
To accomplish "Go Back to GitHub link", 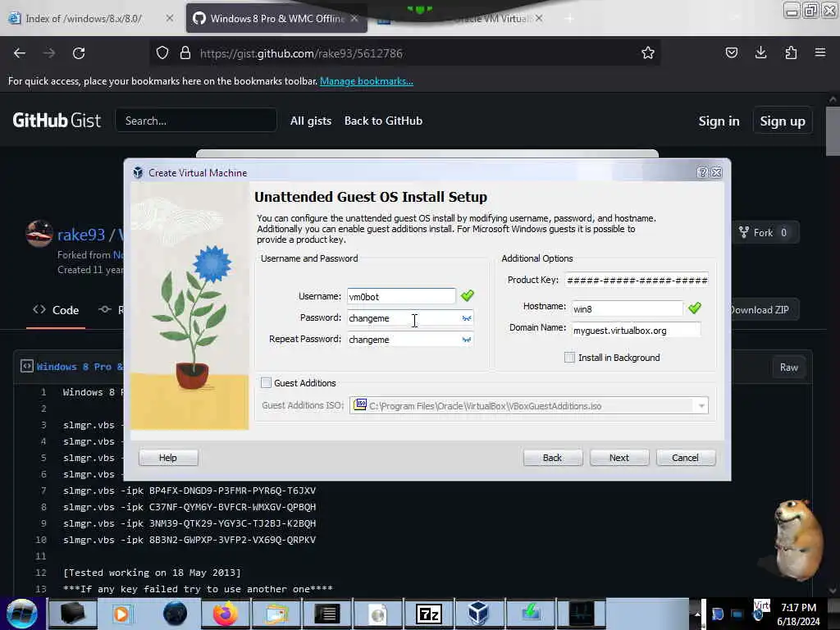I will pos(384,121).
